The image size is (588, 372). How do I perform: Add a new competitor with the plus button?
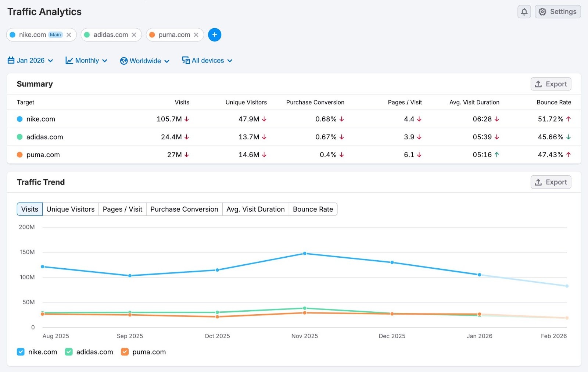(x=215, y=35)
